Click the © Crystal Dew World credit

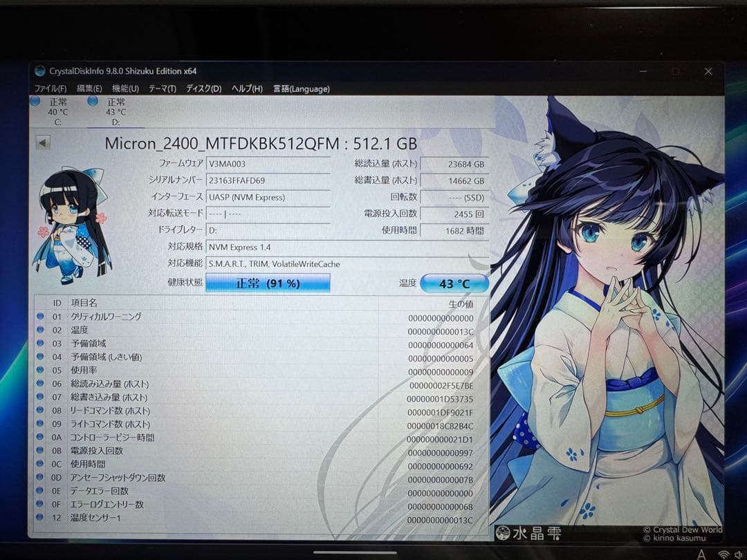(x=683, y=530)
